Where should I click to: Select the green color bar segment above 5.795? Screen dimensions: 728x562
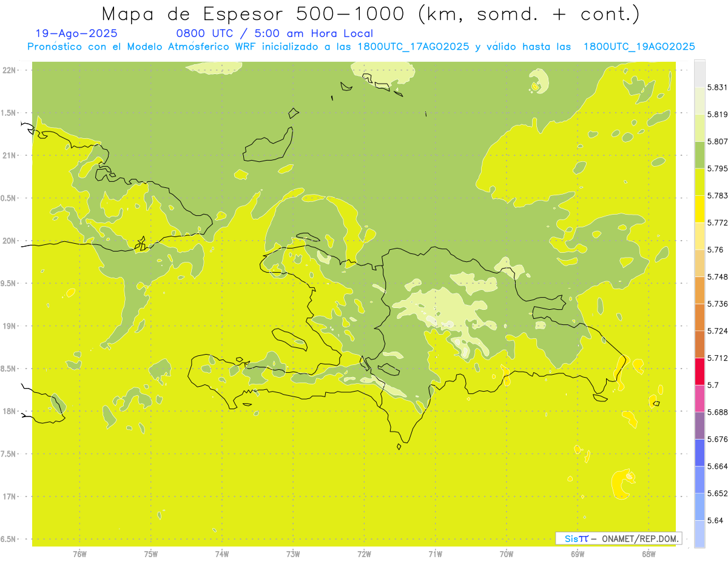[699, 155]
